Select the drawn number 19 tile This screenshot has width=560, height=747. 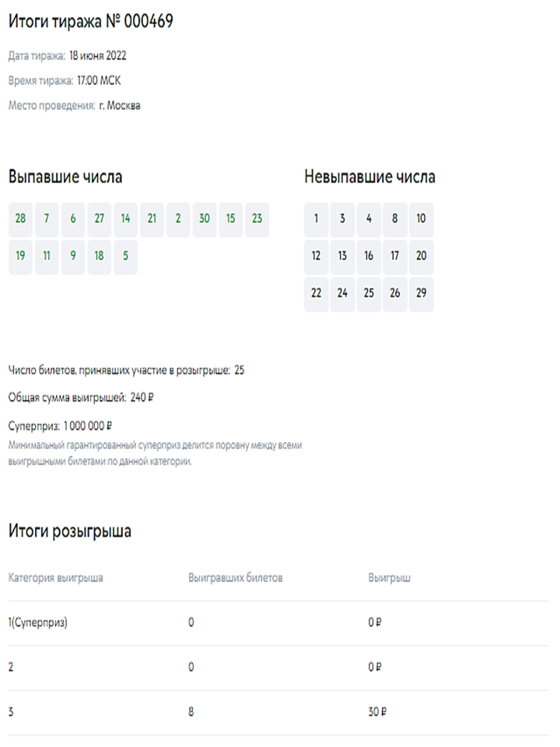20,256
